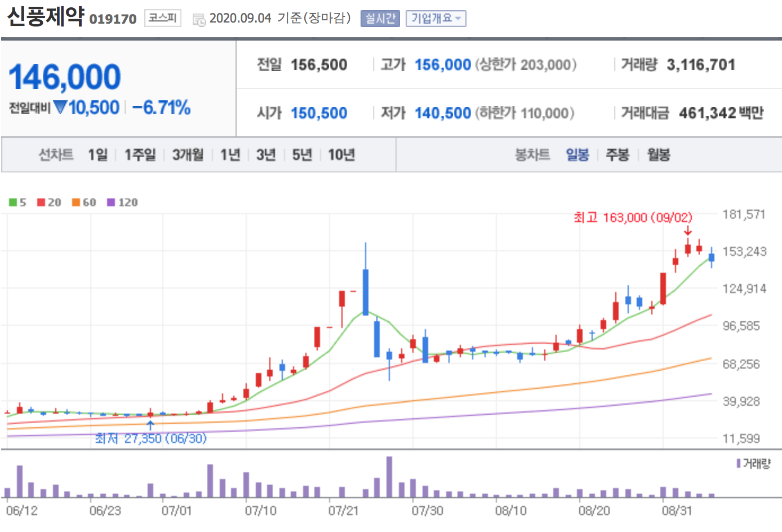Click the 상한가 203,000 text

tap(526, 65)
